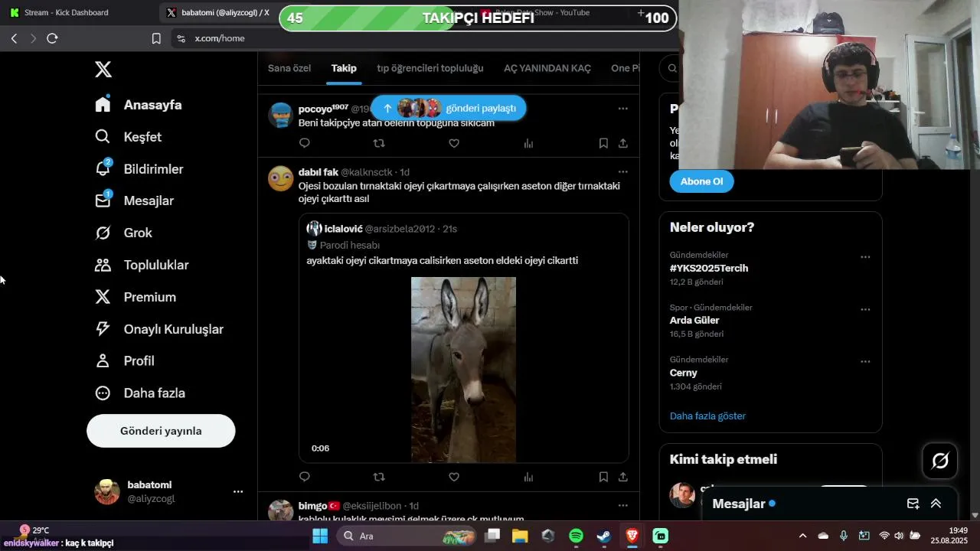This screenshot has height=551, width=980.
Task: Open Grok from sidebar
Action: [x=123, y=233]
